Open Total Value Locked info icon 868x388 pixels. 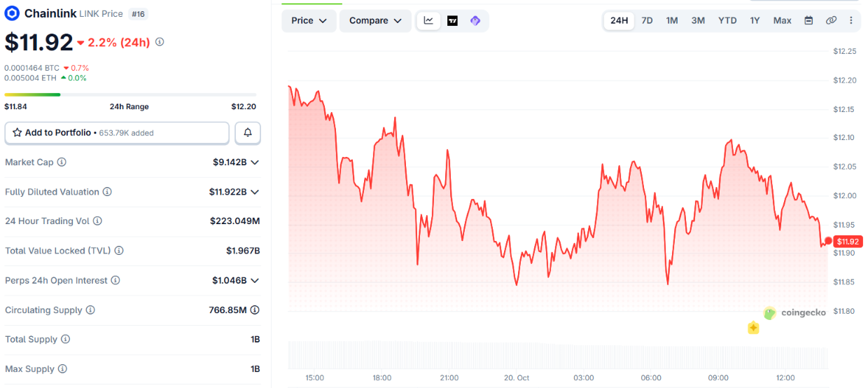click(119, 251)
